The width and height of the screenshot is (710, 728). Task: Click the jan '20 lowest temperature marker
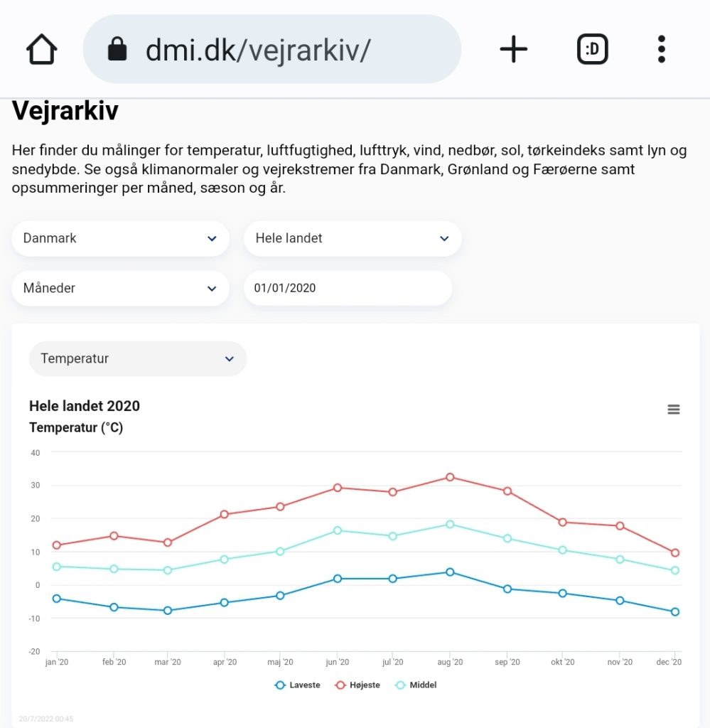pyautogui.click(x=57, y=599)
